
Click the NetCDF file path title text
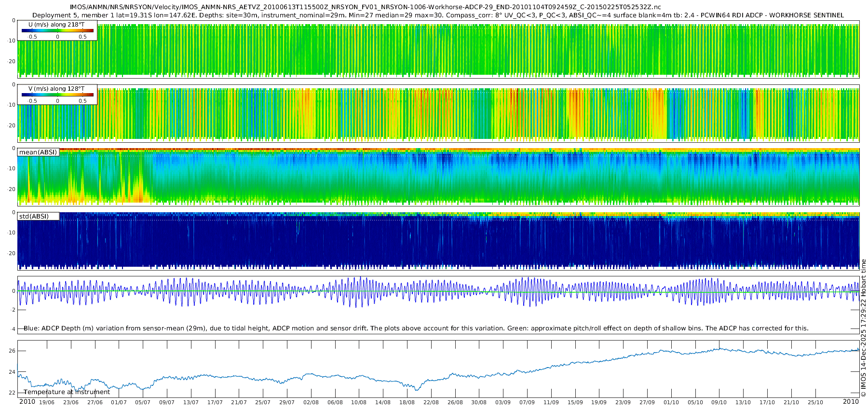365,7
